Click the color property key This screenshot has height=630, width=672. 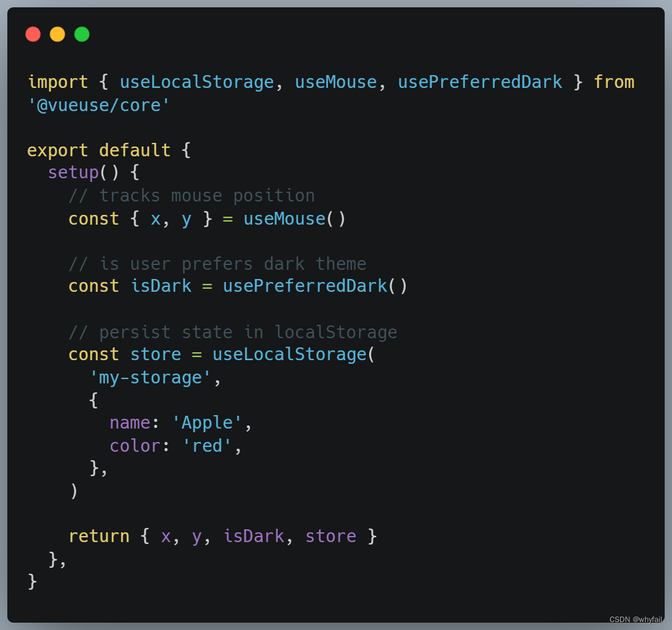coord(135,446)
